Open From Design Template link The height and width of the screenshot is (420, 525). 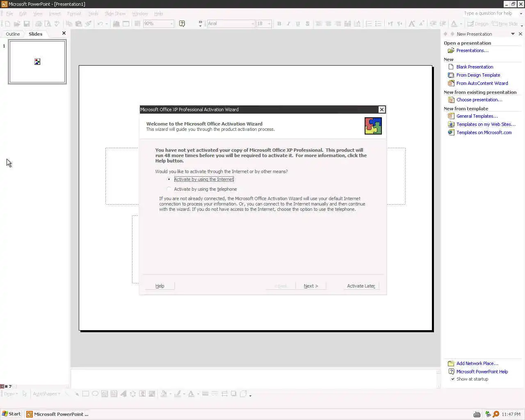click(478, 75)
